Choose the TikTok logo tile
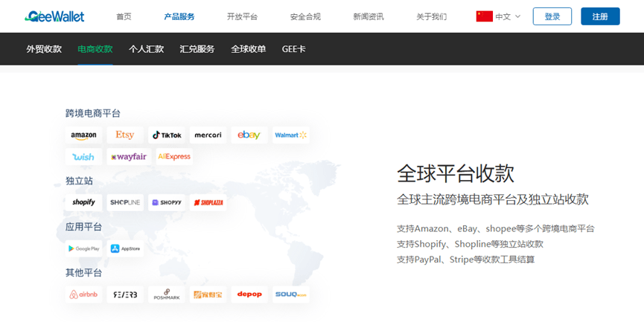 (166, 135)
